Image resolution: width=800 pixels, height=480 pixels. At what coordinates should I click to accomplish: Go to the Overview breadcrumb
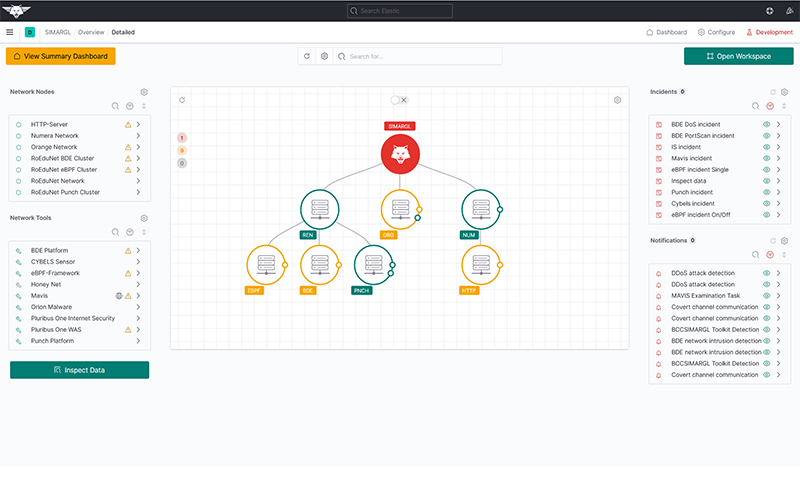click(x=91, y=32)
